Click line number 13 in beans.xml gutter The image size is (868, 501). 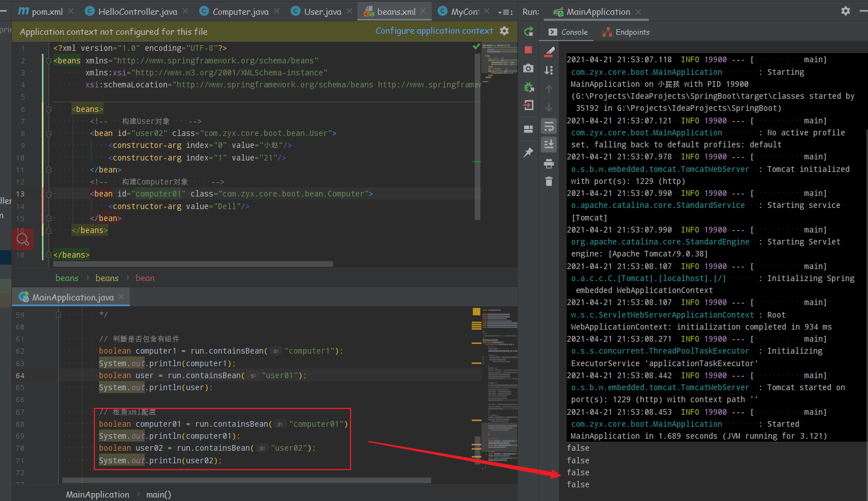click(20, 194)
